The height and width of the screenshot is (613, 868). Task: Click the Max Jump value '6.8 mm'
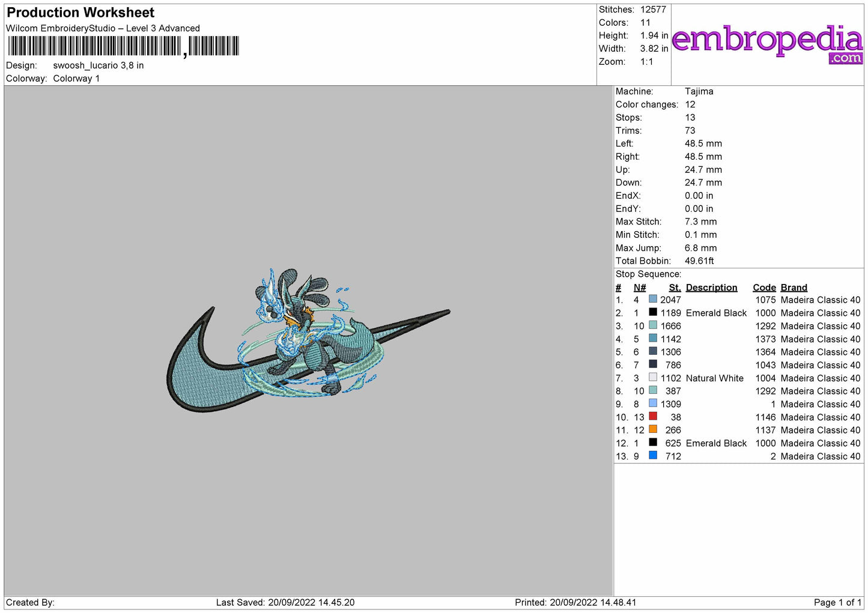(701, 248)
